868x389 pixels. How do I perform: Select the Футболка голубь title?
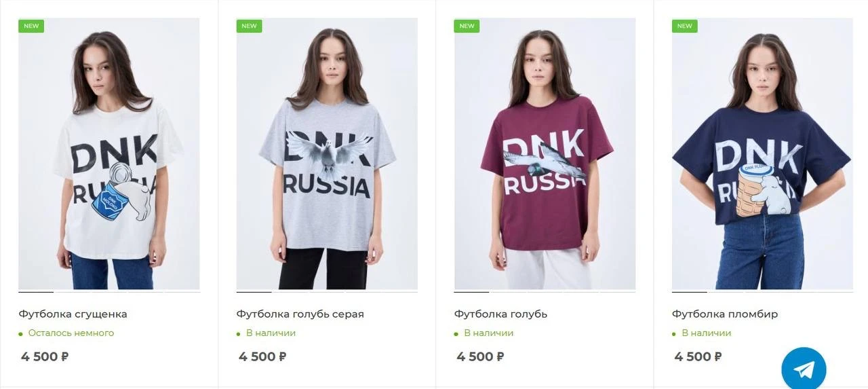point(500,314)
